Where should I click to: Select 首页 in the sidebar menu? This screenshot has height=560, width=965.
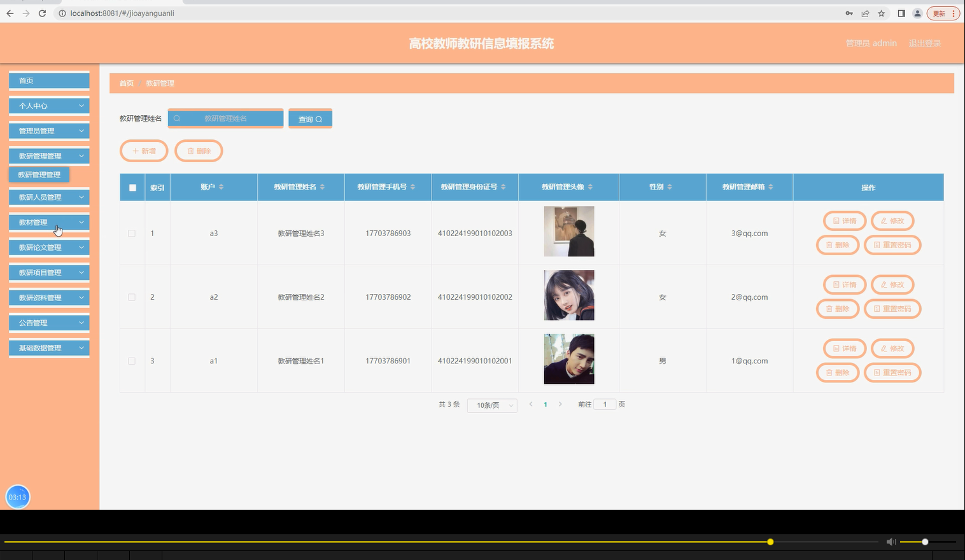click(x=48, y=80)
